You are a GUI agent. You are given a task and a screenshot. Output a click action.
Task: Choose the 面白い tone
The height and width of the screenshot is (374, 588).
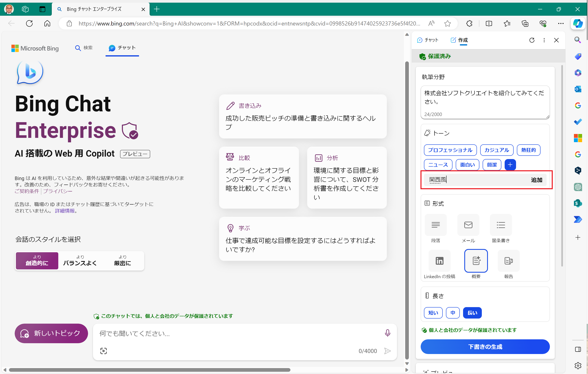[467, 165]
